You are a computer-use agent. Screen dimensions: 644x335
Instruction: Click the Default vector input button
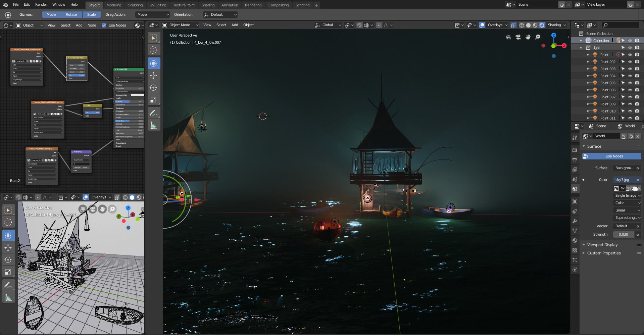coord(627,226)
